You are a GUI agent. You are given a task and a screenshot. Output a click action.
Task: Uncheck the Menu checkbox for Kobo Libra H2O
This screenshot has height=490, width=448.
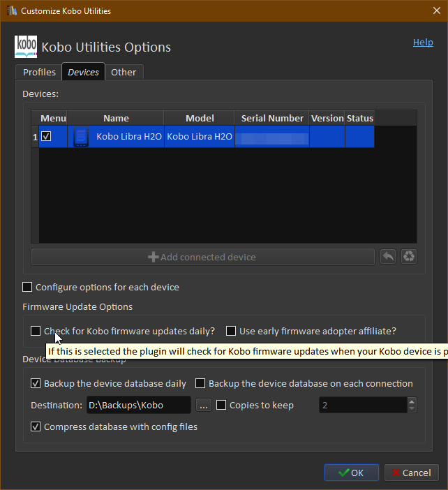[x=46, y=136]
